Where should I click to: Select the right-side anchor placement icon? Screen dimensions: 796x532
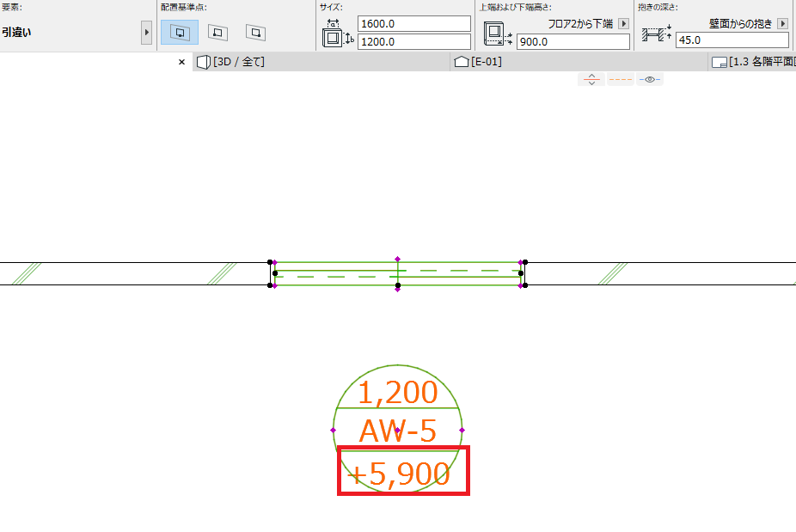[x=256, y=33]
